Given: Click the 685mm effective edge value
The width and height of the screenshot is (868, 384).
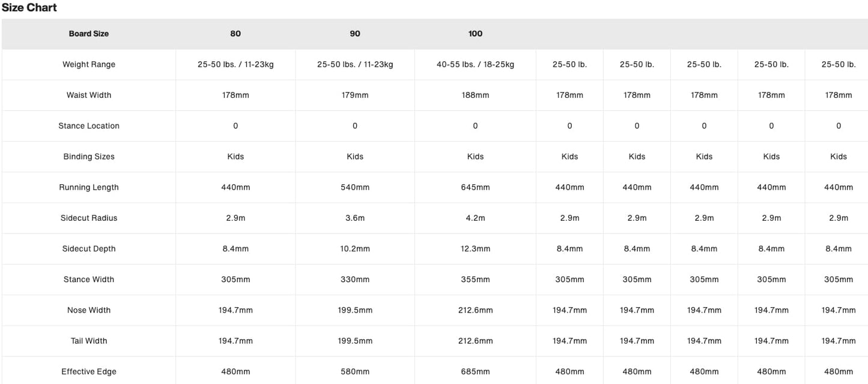Looking at the screenshot, I should [475, 371].
